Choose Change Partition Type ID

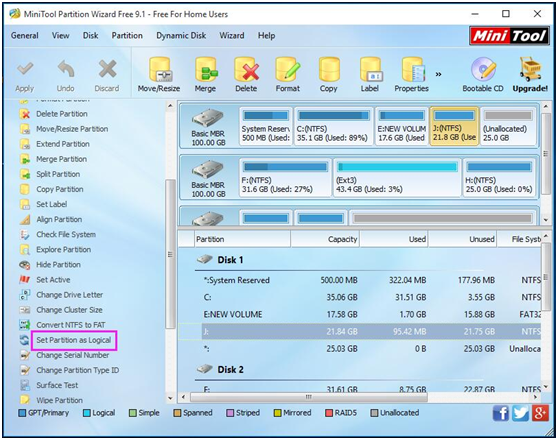pyautogui.click(x=78, y=370)
